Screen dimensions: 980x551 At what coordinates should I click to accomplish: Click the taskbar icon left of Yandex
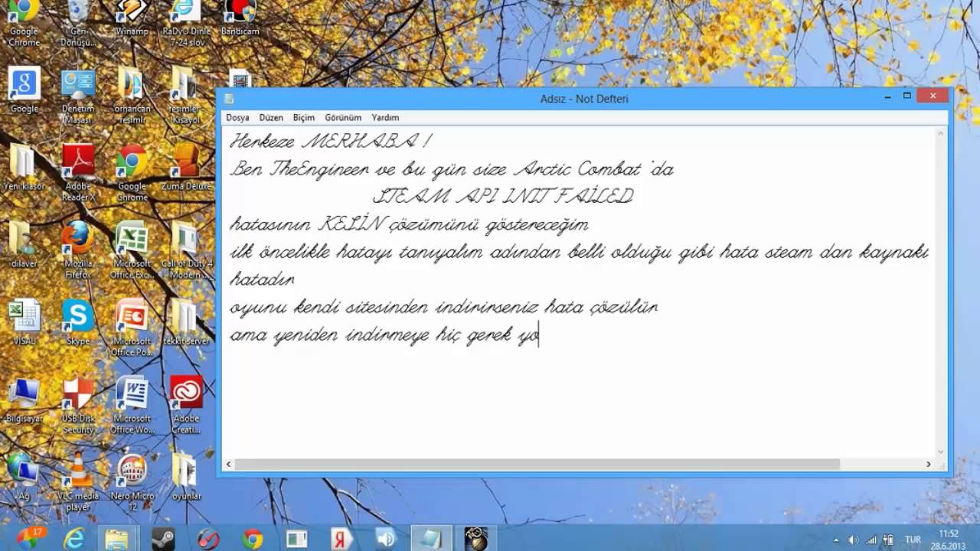point(296,539)
